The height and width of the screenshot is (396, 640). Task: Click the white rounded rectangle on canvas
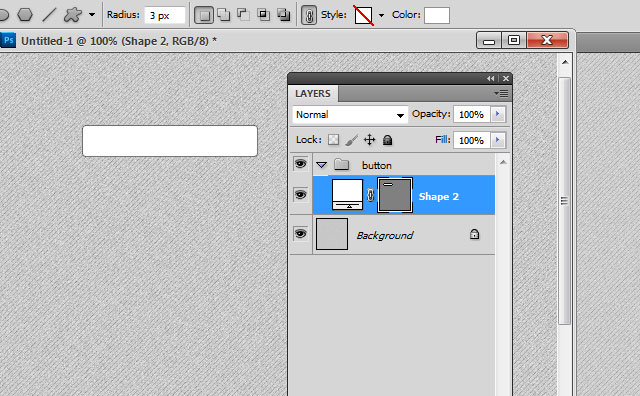(170, 141)
